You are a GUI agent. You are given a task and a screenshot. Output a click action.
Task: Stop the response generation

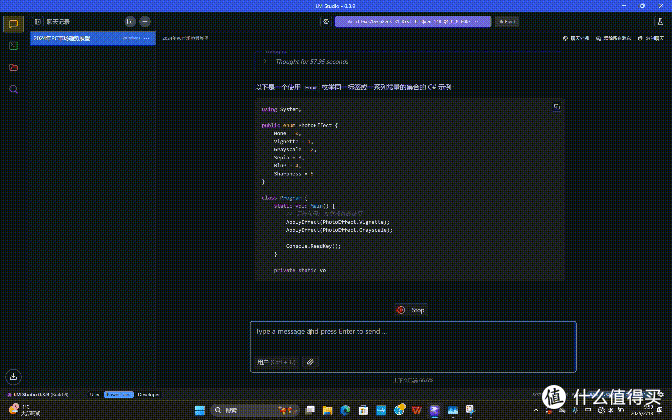[x=411, y=310]
